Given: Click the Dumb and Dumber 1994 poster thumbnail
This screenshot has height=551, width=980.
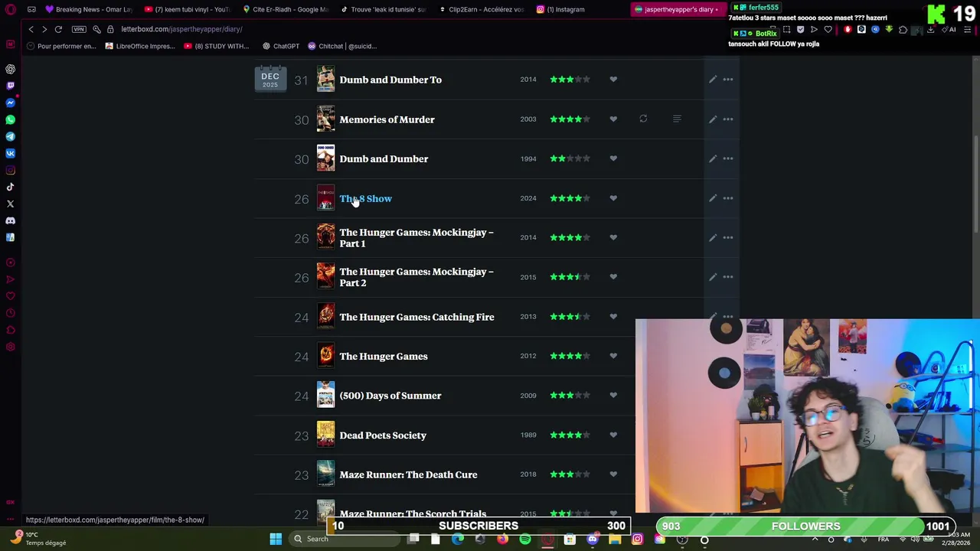Looking at the screenshot, I should 325,158.
